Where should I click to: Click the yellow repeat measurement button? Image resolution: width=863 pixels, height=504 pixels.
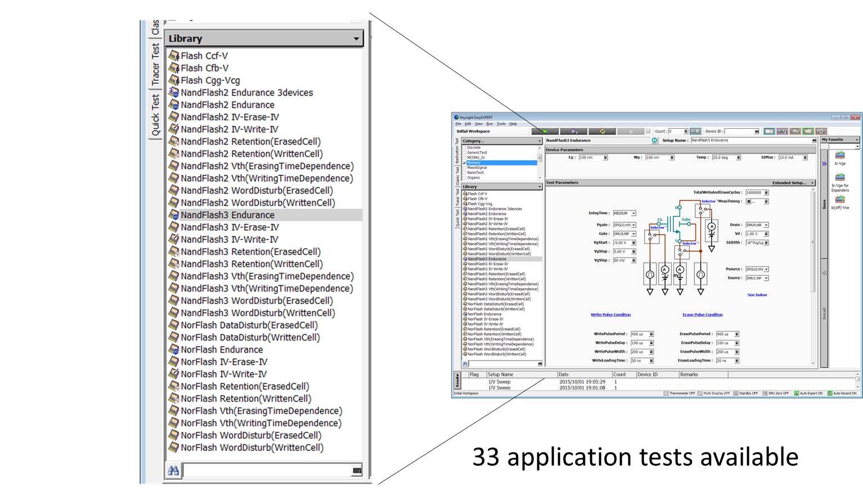pyautogui.click(x=603, y=131)
